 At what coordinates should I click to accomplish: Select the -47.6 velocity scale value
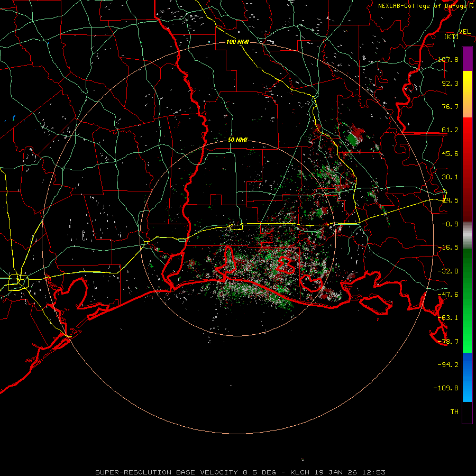(448, 295)
